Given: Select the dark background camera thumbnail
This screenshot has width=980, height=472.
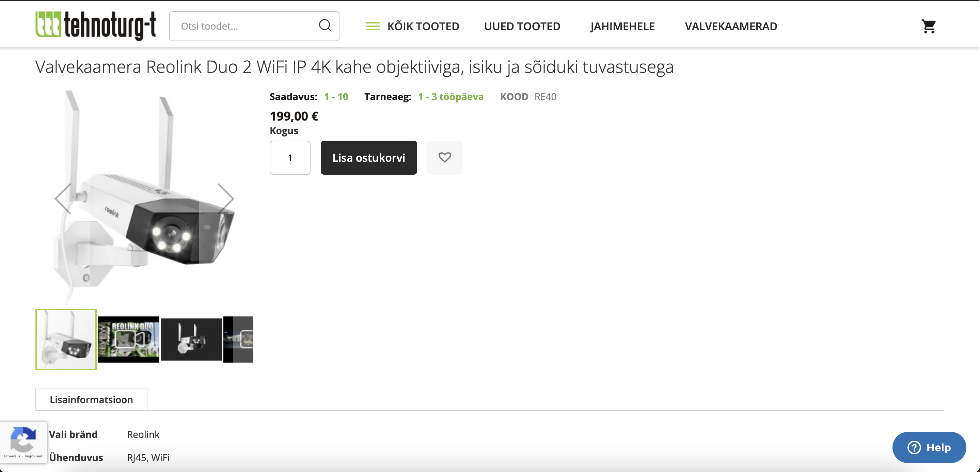Looking at the screenshot, I should pos(191,339).
